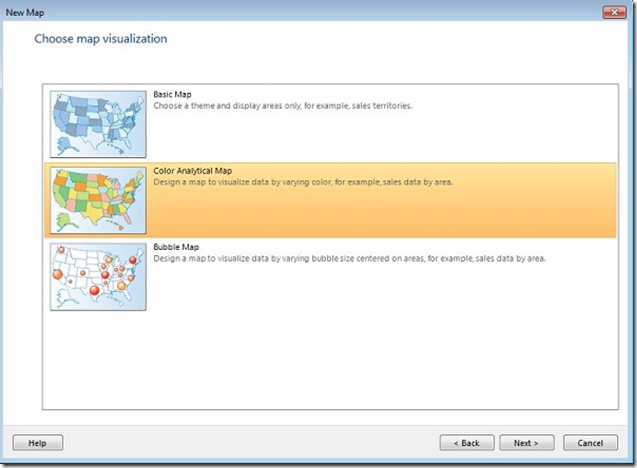Go back with the < Back button

tap(467, 443)
